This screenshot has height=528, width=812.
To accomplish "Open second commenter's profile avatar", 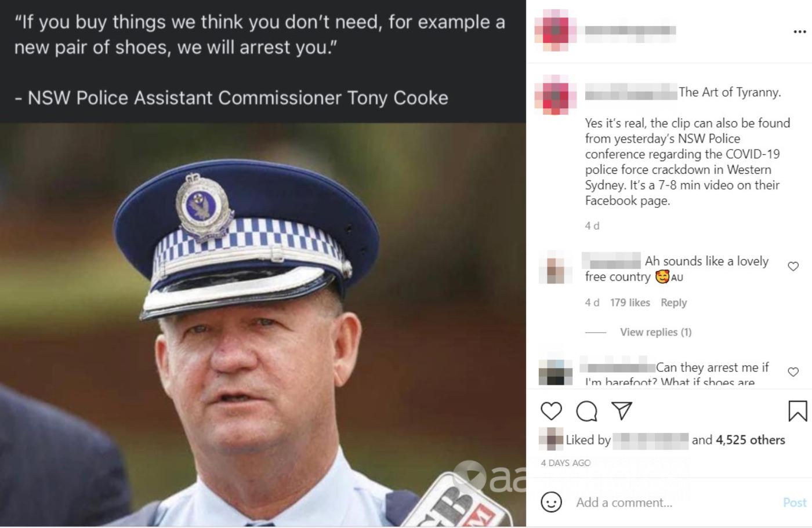I will pos(555,372).
